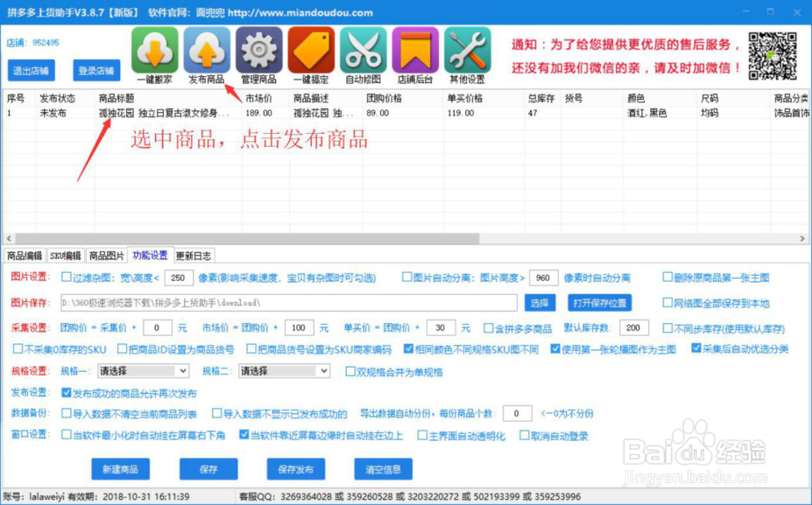Toggle the 含拼多多商品 checkbox
812x505 pixels.
(x=488, y=328)
